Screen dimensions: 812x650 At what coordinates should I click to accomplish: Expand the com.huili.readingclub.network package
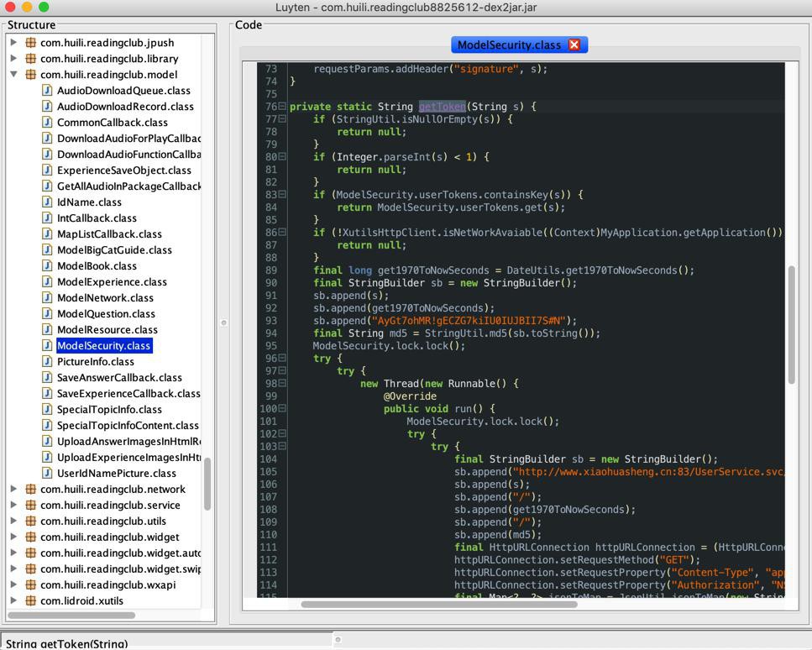click(x=13, y=490)
